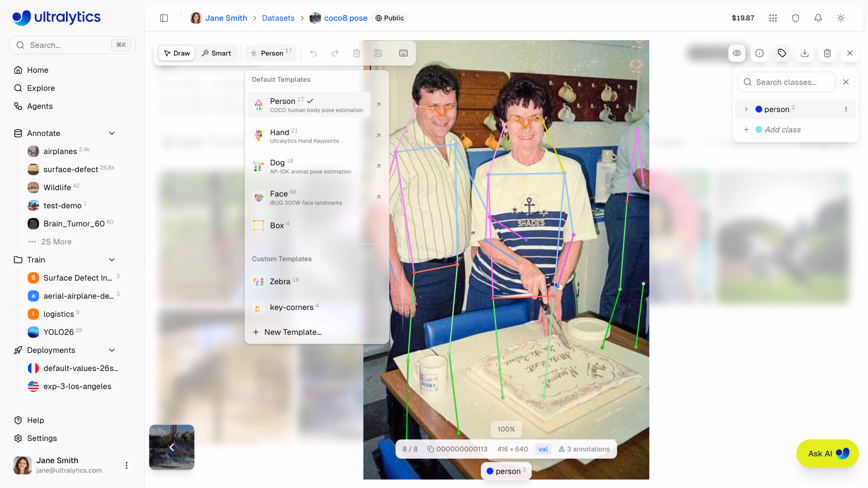Collapse the Train section
The height and width of the screenshot is (488, 868).
[112, 260]
